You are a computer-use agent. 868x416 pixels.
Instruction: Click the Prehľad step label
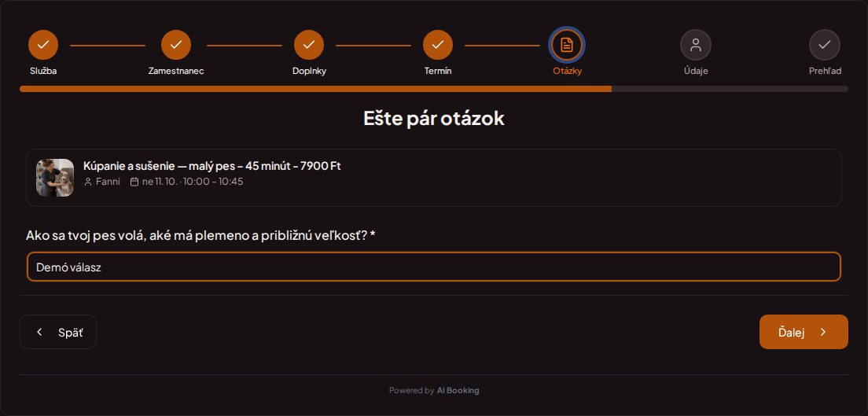pos(825,71)
